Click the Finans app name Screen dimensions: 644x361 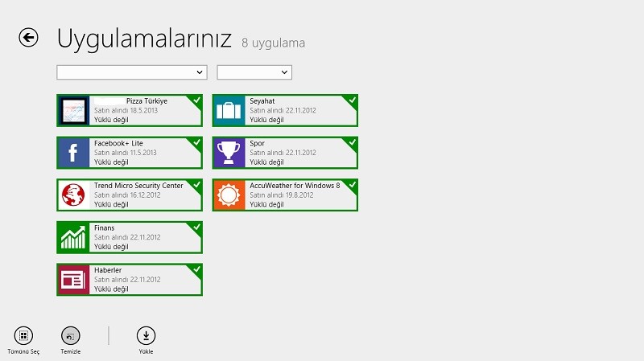click(105, 228)
